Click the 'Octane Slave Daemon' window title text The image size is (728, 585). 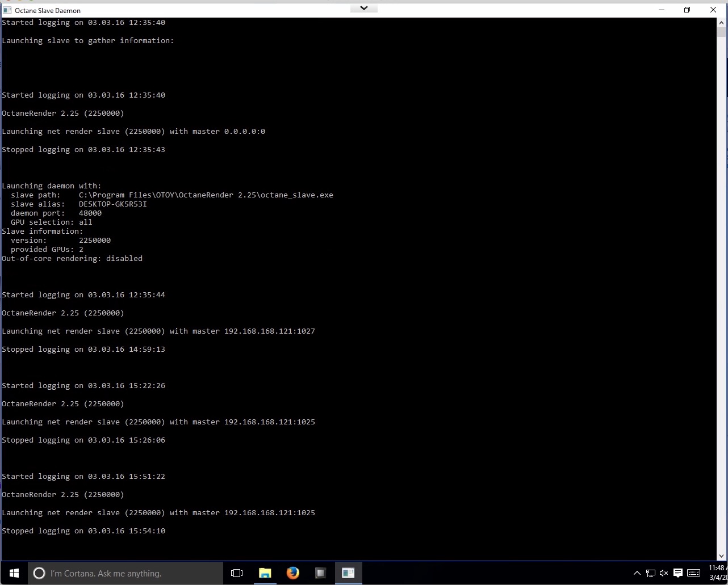click(48, 10)
